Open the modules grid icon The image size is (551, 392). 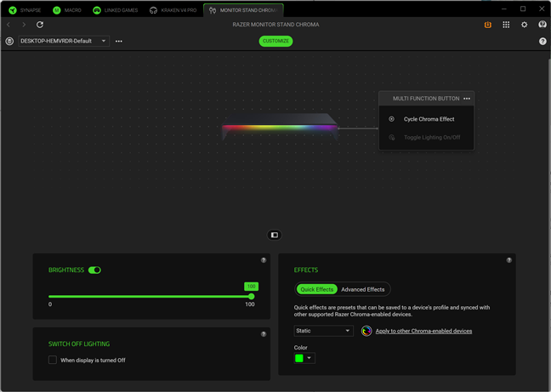coord(506,25)
